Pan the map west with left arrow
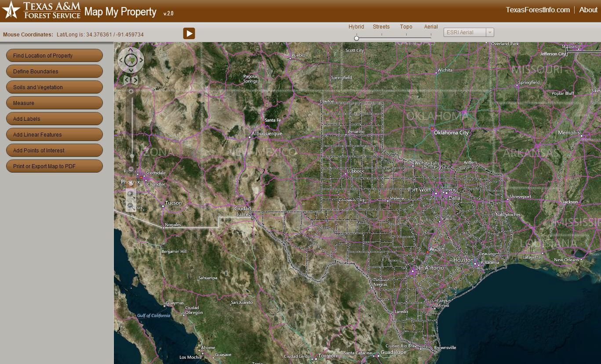Image resolution: width=601 pixels, height=364 pixels. pyautogui.click(x=120, y=60)
